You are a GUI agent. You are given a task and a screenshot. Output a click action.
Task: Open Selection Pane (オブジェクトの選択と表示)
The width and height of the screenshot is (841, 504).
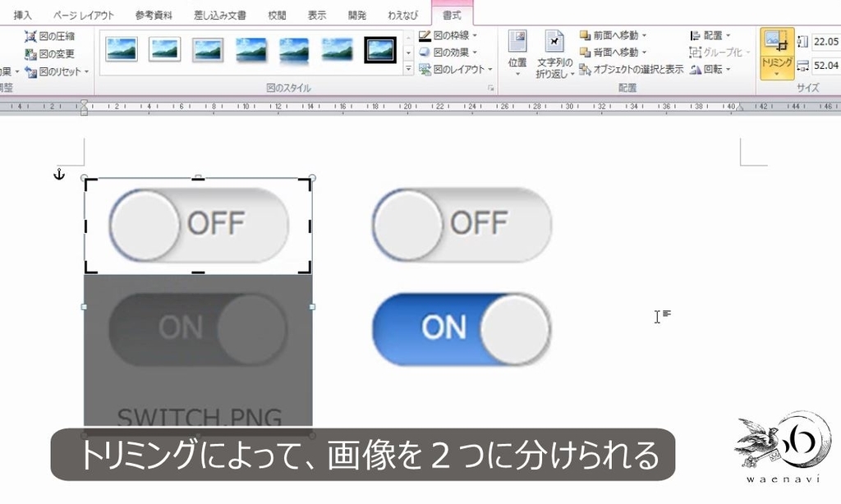point(632,69)
